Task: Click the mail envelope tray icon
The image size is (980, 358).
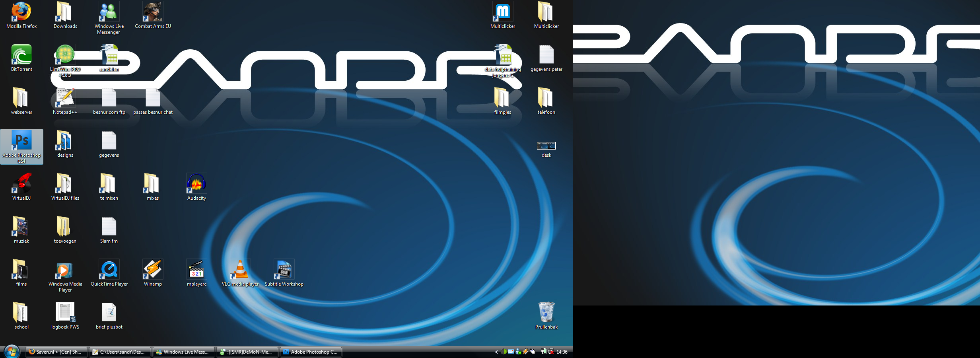Action: point(511,352)
